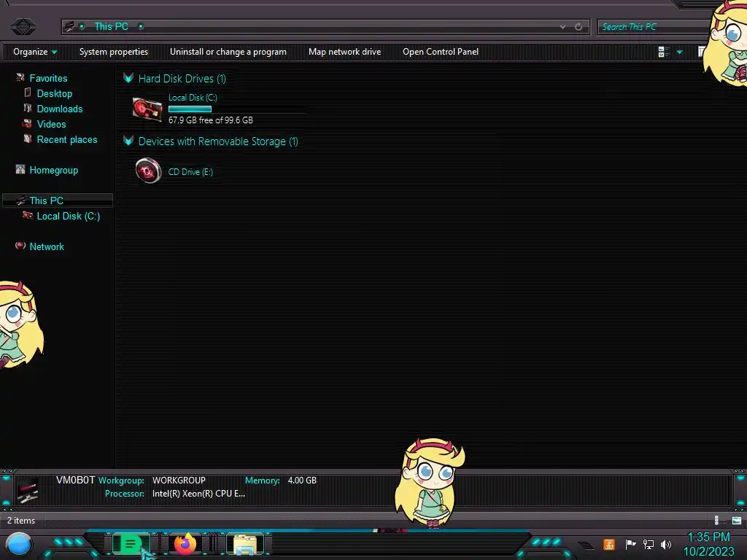This screenshot has height=560, width=747.
Task: Click the Network icon in the sidebar
Action: tap(20, 246)
